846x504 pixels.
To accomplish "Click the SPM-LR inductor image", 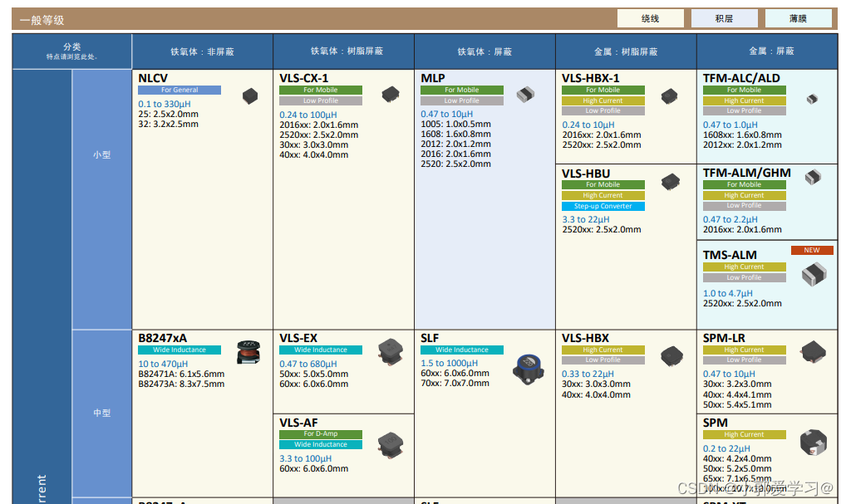I will point(814,352).
